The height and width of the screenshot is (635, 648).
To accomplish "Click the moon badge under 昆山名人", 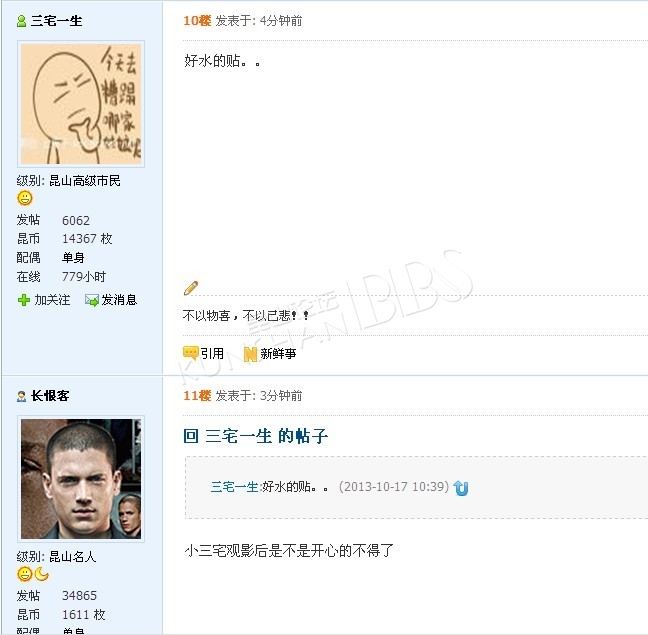I will [x=41, y=574].
